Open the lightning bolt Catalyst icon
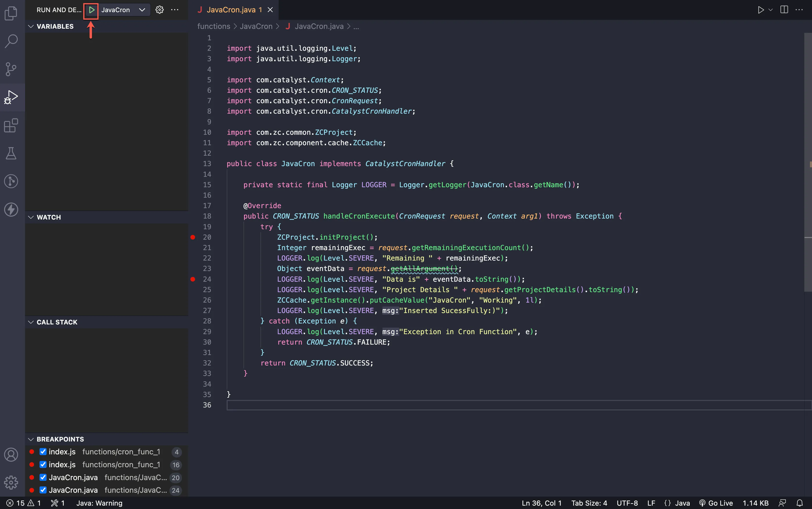 click(11, 209)
